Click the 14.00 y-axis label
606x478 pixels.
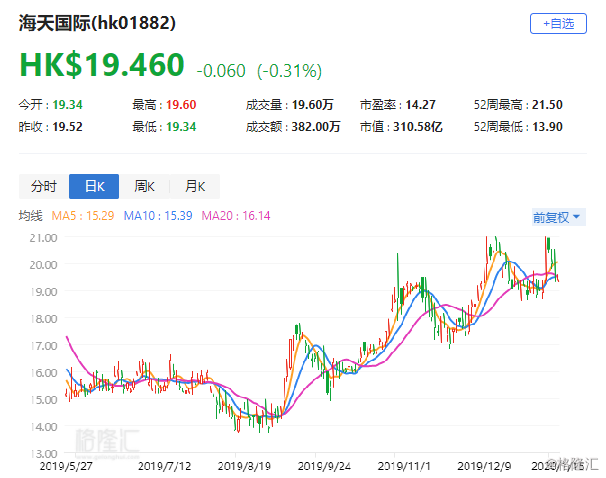coord(43,427)
